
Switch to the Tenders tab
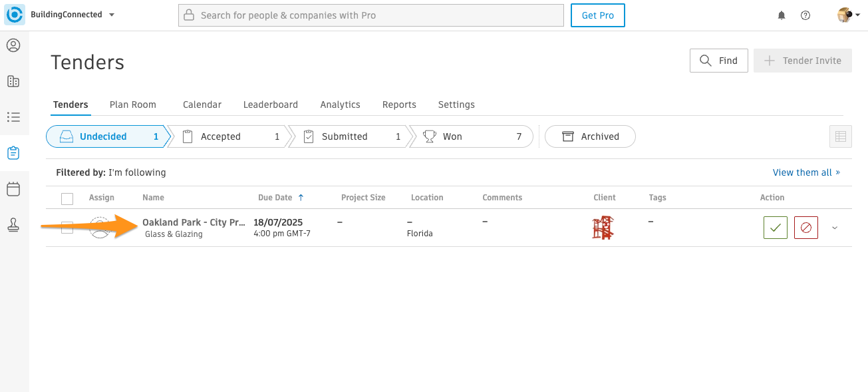[x=71, y=104]
